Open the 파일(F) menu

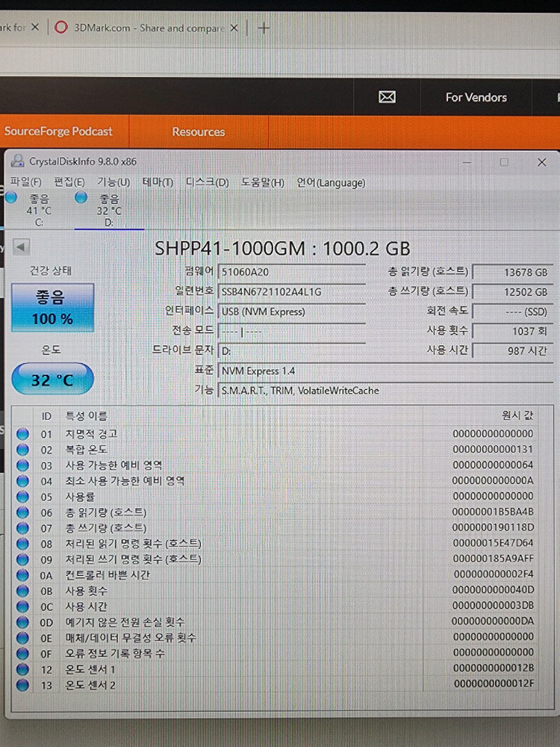click(25, 182)
